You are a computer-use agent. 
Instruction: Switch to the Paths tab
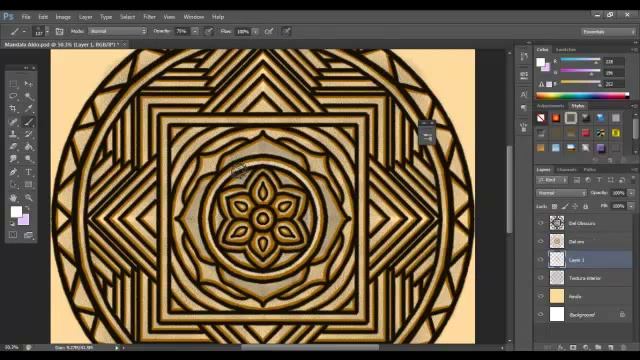tap(589, 169)
